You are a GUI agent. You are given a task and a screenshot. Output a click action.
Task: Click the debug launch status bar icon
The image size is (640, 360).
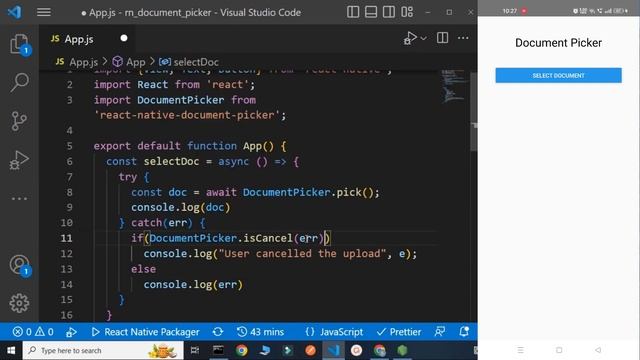click(71, 332)
